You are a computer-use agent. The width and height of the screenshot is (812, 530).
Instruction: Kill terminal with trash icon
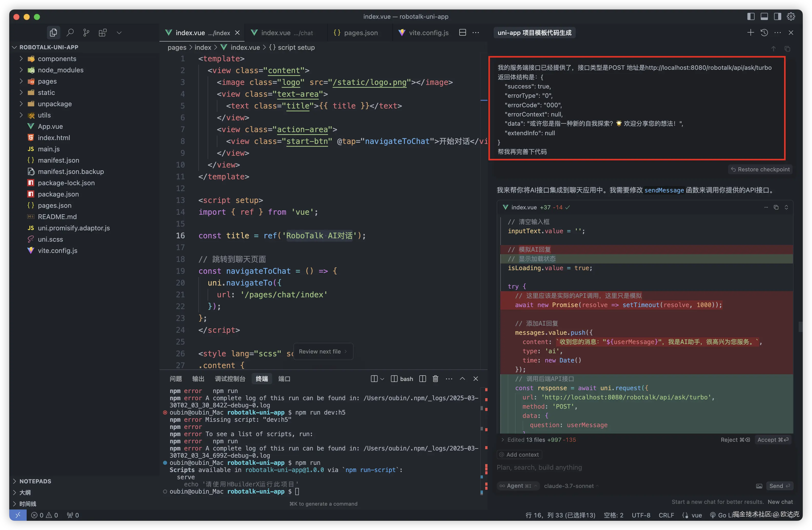tap(435, 379)
